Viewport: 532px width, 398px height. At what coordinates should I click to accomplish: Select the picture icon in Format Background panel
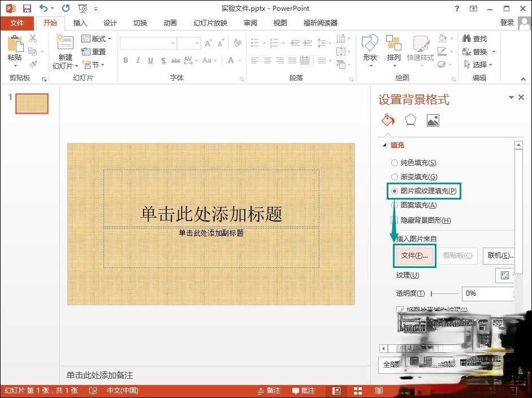[432, 120]
